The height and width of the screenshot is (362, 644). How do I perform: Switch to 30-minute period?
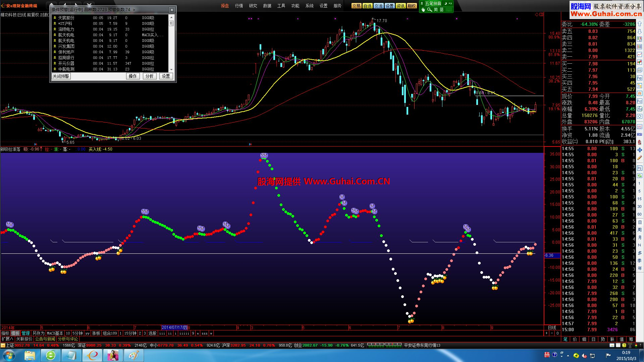pyautogui.click(x=640, y=206)
